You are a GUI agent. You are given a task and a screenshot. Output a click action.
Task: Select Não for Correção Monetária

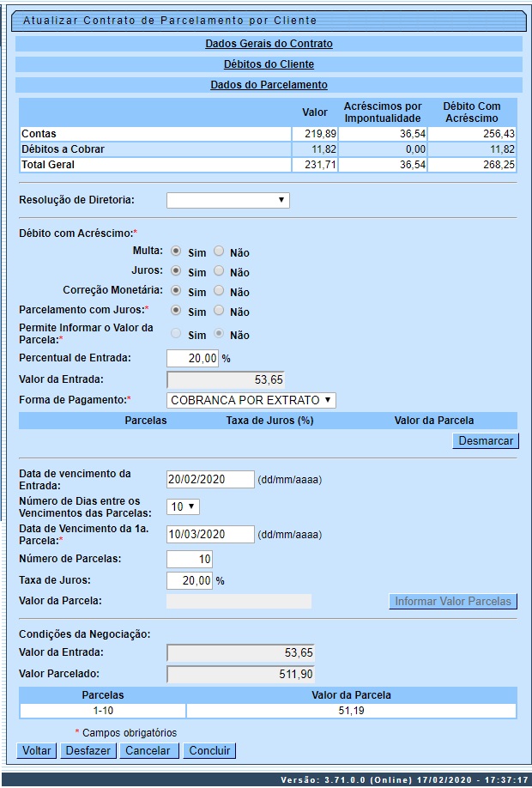219,291
